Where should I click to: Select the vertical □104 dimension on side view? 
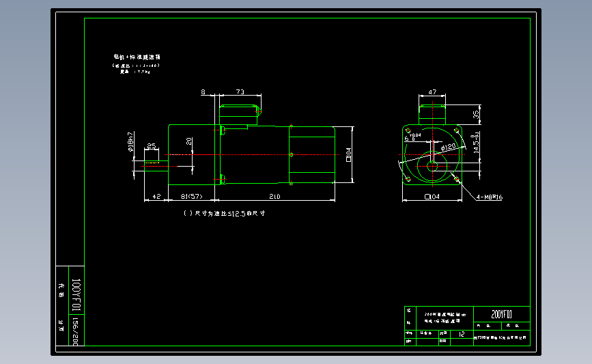click(348, 155)
